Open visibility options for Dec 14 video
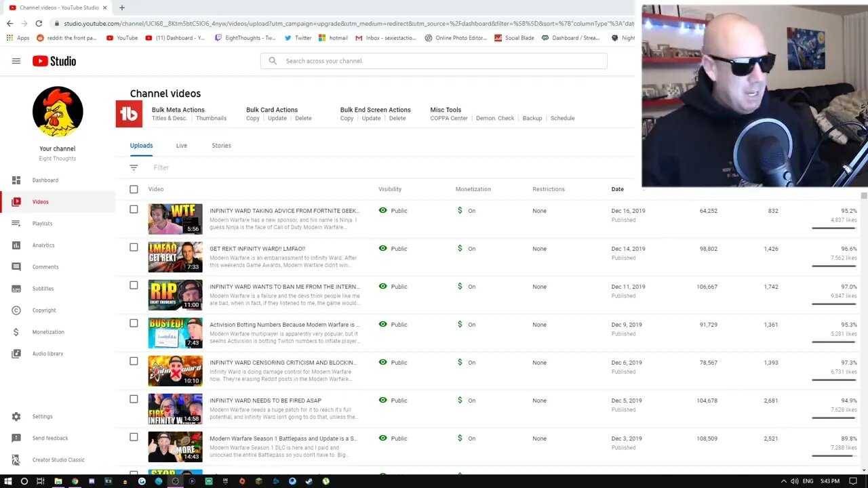Screen dimensions: 868x488 (x=393, y=249)
